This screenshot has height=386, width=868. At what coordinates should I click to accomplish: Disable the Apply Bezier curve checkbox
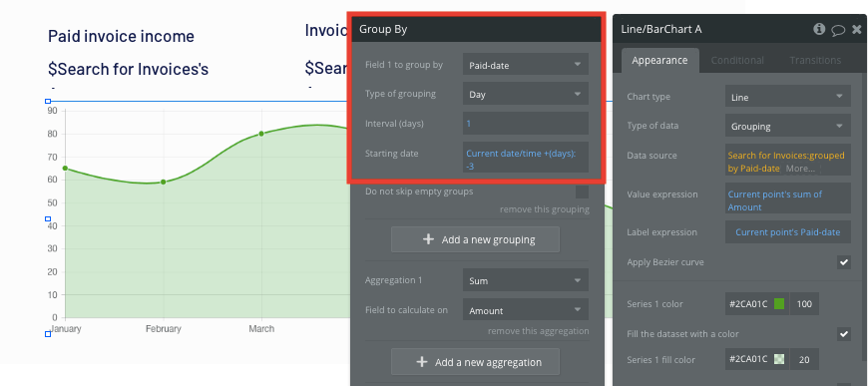[844, 262]
